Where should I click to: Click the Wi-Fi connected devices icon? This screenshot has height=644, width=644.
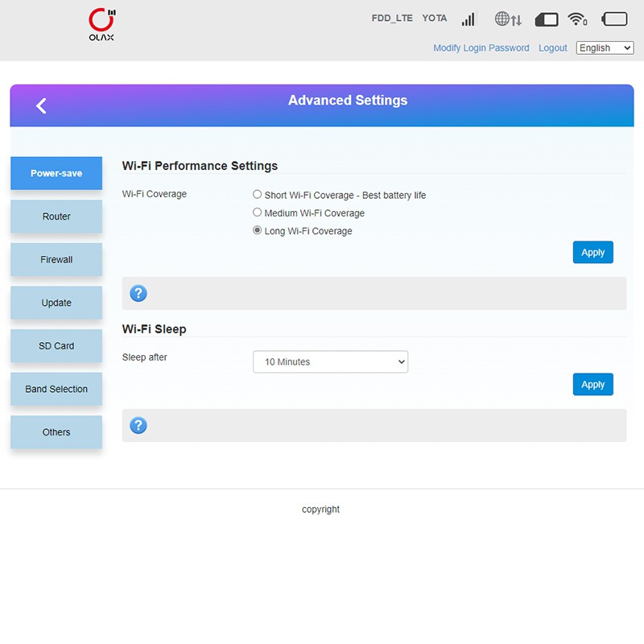[577, 19]
